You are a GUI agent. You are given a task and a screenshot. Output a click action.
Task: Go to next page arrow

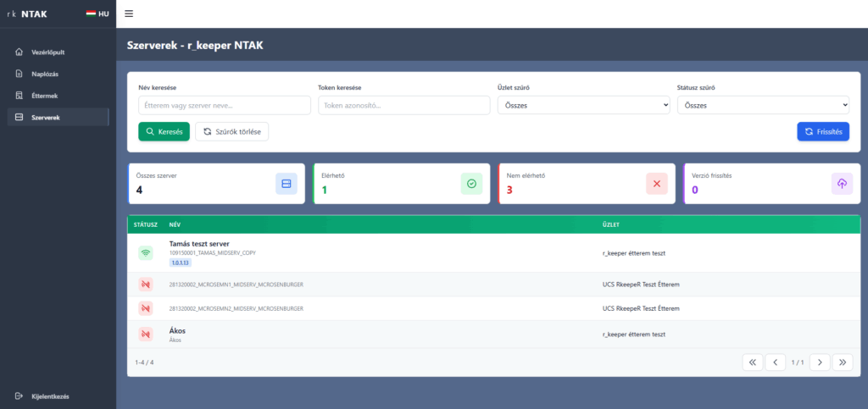820,362
